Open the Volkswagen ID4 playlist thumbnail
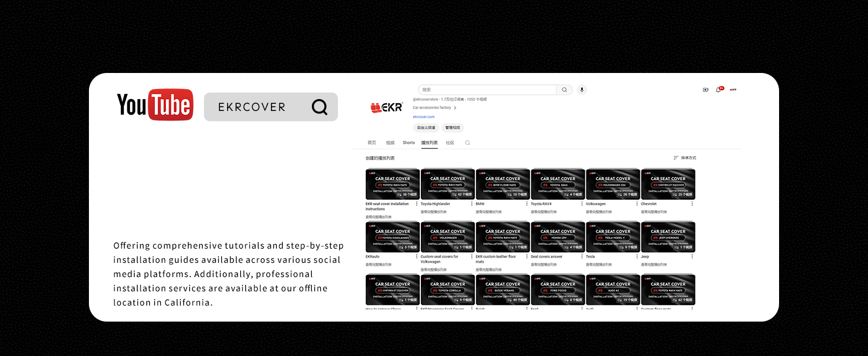The image size is (868, 356). click(613, 184)
